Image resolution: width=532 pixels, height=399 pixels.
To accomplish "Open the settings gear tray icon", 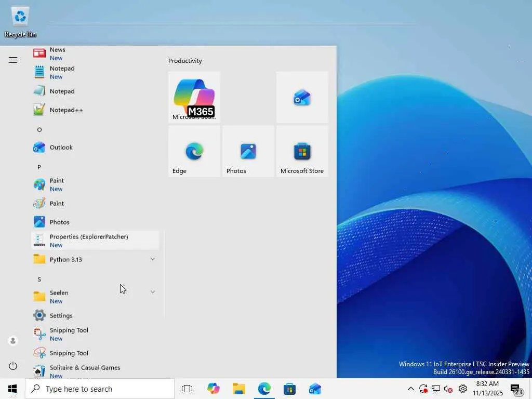I will coord(463,389).
